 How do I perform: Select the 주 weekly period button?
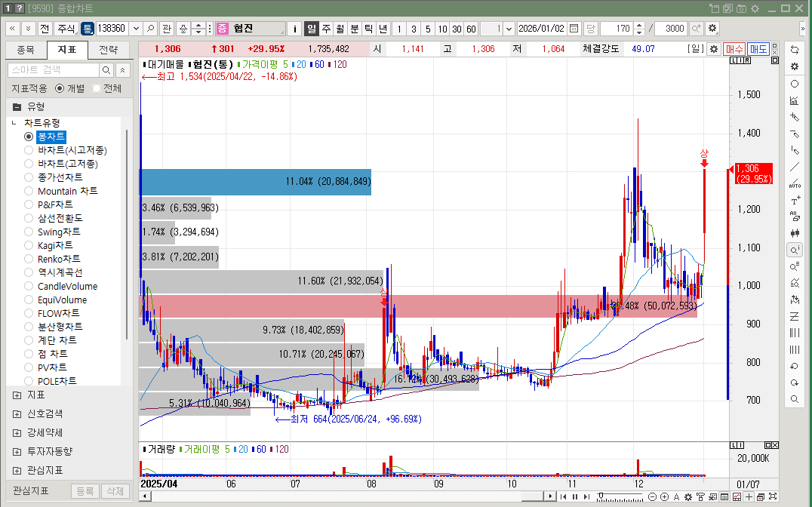tap(326, 29)
